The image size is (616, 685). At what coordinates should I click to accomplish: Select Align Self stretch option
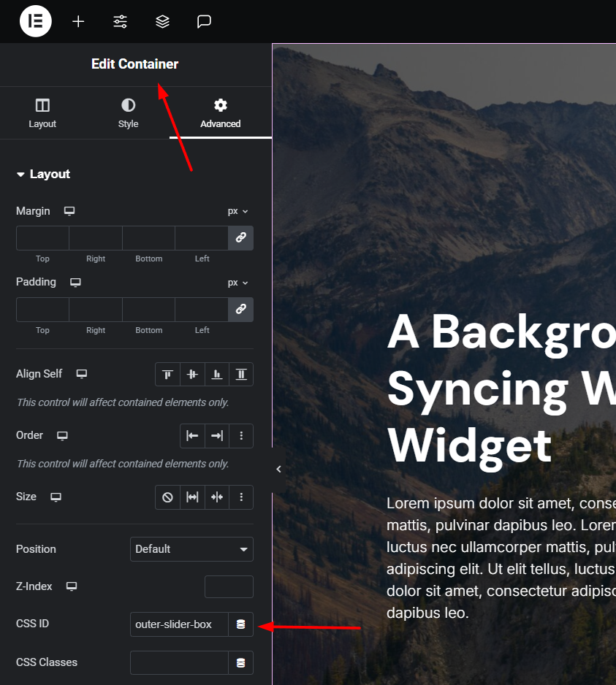pyautogui.click(x=241, y=375)
